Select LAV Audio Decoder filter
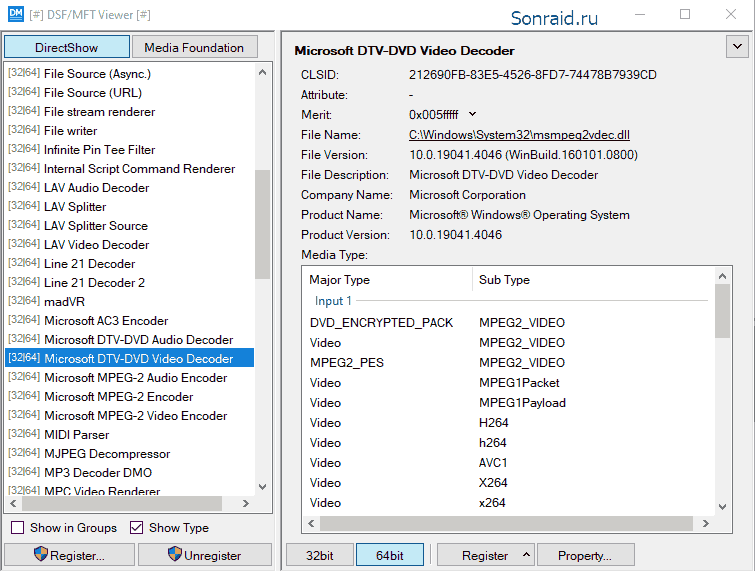The image size is (755, 571). tap(130, 188)
